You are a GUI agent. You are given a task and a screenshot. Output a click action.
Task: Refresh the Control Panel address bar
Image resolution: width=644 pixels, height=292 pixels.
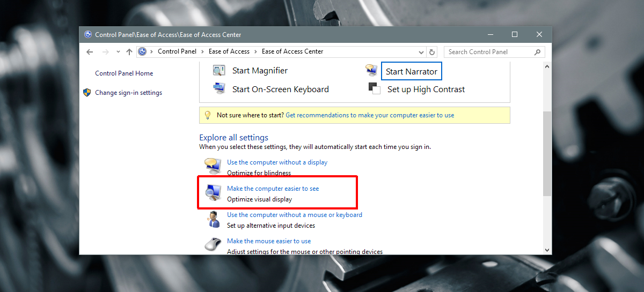(433, 52)
